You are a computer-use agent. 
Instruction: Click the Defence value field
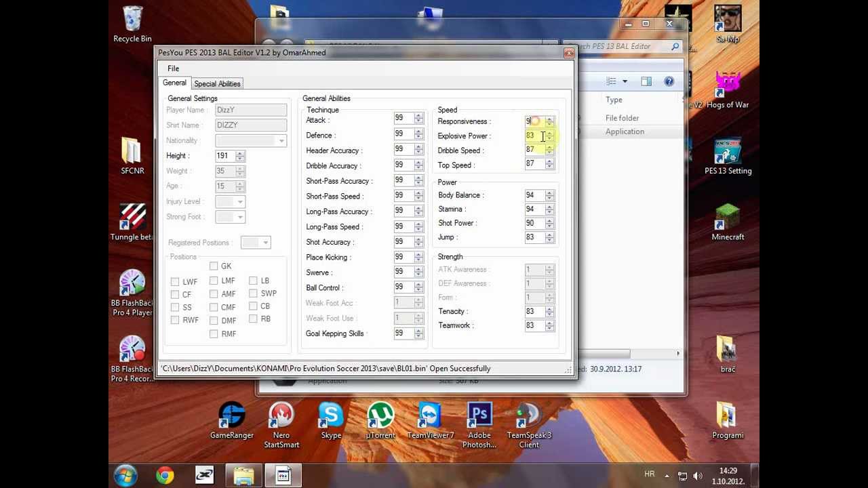point(403,134)
